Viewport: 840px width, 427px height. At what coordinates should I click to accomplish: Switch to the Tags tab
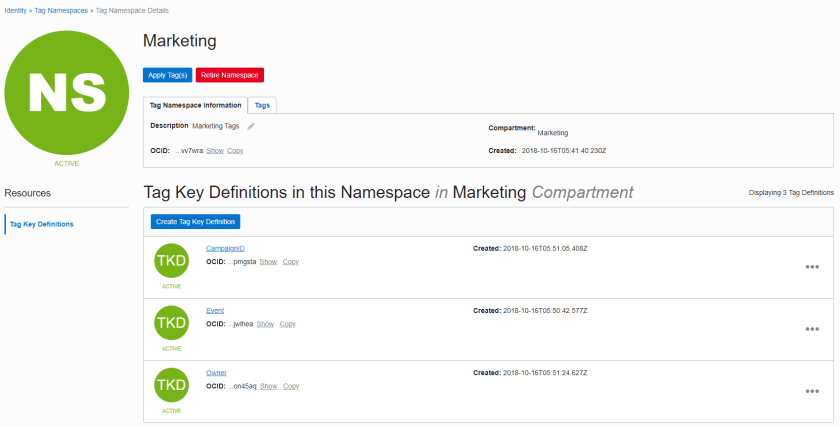point(262,105)
